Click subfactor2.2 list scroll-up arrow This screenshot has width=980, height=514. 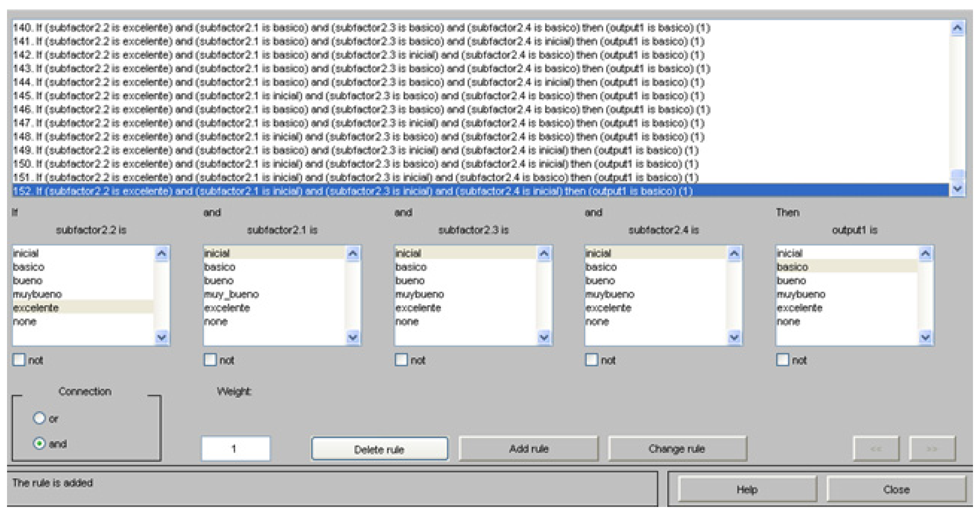(x=161, y=254)
